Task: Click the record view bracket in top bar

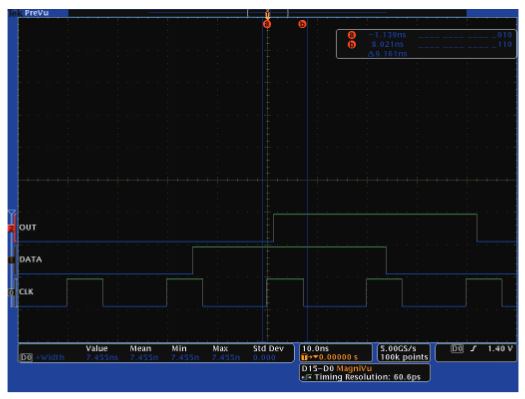Action: click(268, 13)
